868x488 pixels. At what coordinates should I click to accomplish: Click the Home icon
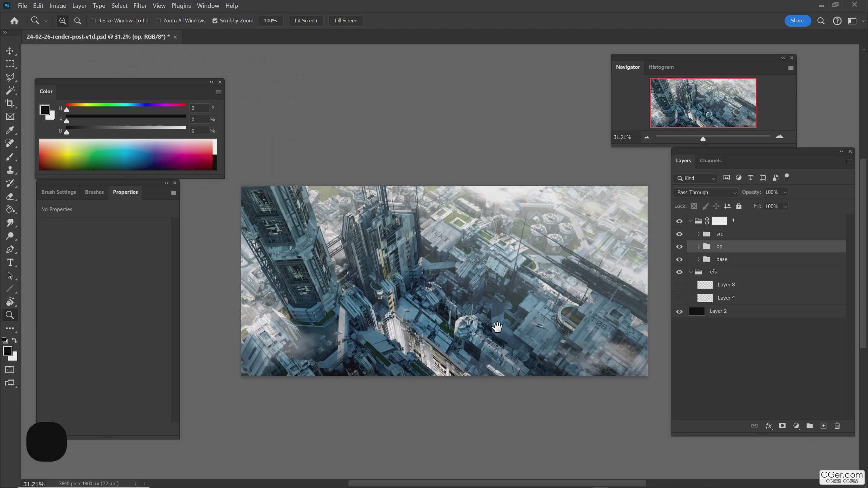tap(14, 21)
